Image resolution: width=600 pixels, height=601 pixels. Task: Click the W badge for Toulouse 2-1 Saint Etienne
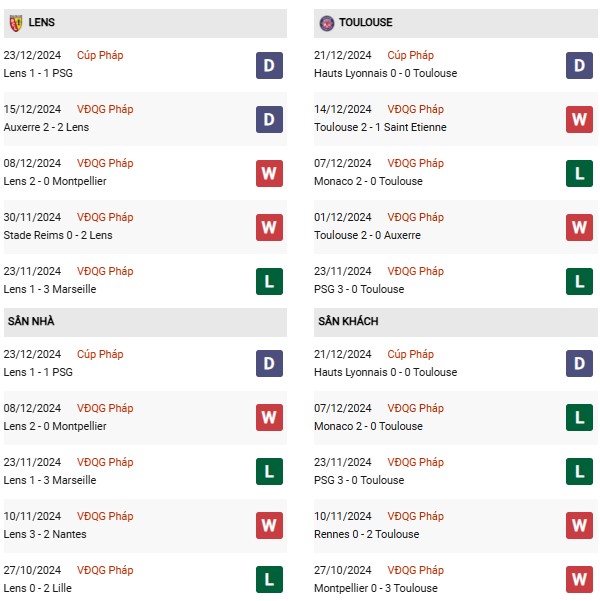click(x=579, y=119)
